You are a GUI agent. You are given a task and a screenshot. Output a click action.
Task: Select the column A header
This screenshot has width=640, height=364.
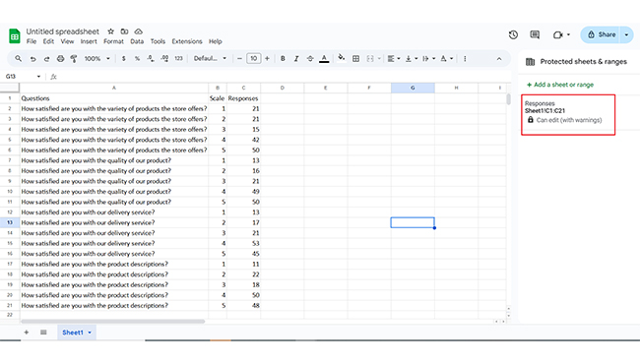click(114, 88)
